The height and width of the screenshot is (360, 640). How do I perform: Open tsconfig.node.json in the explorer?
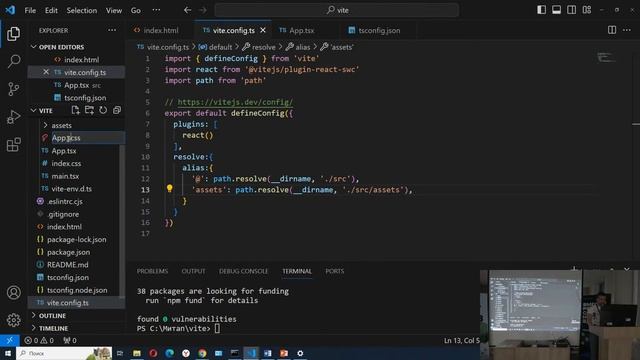coord(77,290)
